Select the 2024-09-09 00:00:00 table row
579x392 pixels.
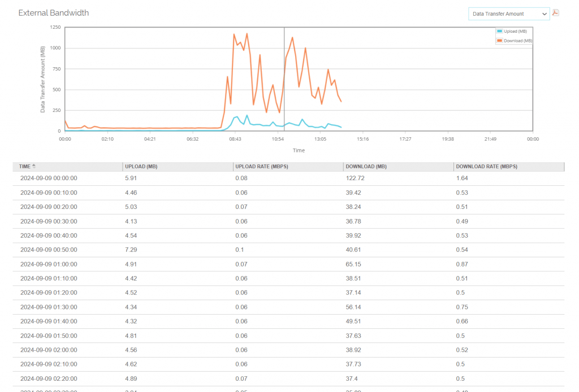point(288,178)
